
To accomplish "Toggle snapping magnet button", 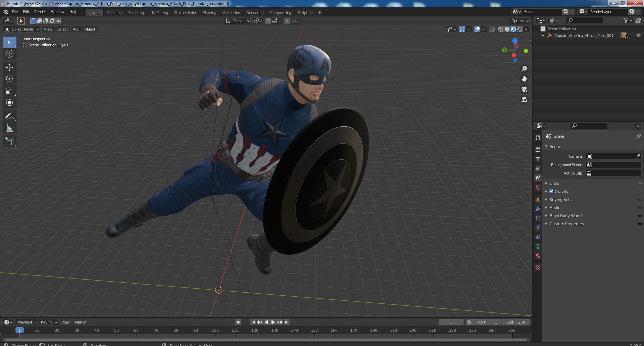I will coord(268,21).
